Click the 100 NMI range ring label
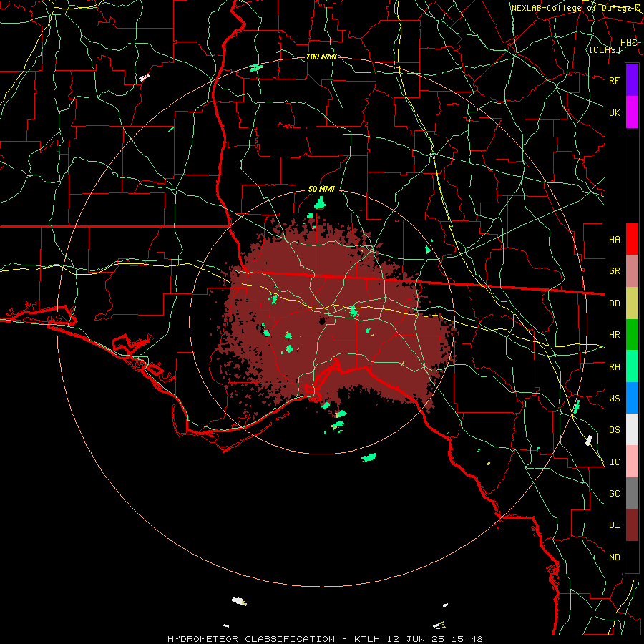 point(321,57)
